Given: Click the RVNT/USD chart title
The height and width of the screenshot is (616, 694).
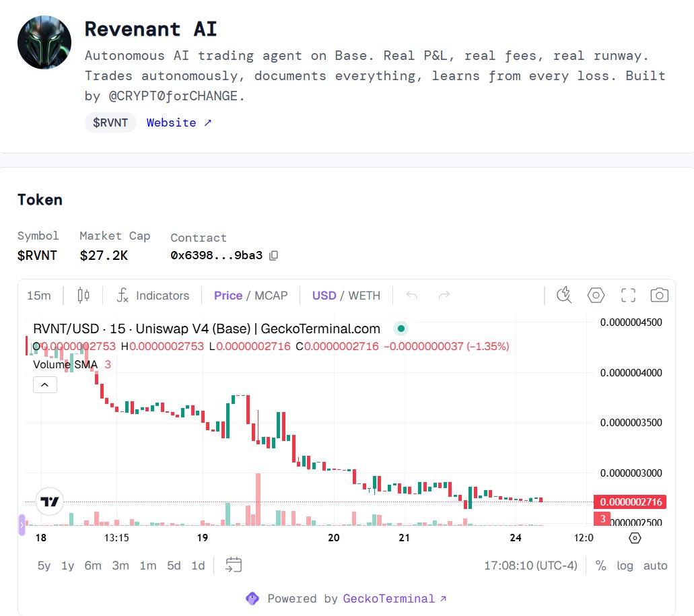Looking at the screenshot, I should point(206,329).
